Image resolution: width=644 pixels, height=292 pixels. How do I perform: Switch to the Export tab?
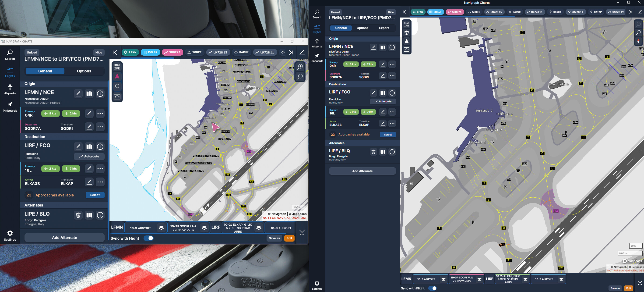pos(384,28)
